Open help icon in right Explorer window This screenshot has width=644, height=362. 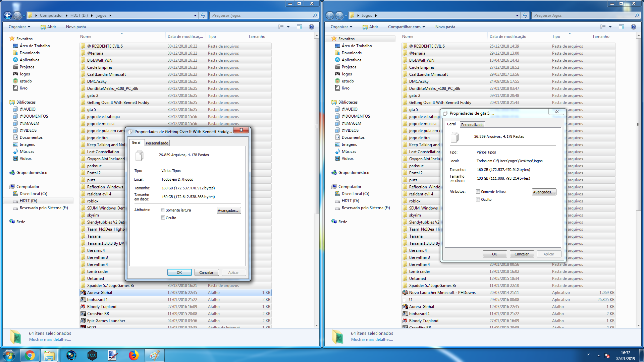pos(634,27)
